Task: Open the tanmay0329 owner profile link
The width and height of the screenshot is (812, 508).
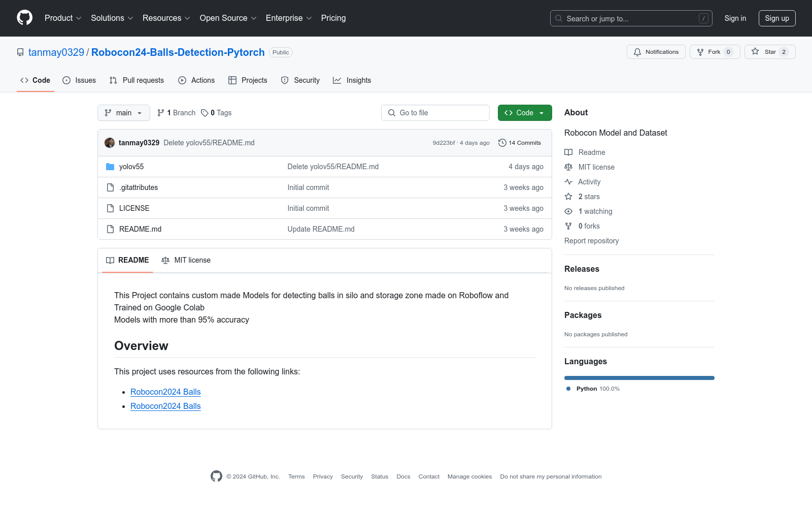Action: 56,52
